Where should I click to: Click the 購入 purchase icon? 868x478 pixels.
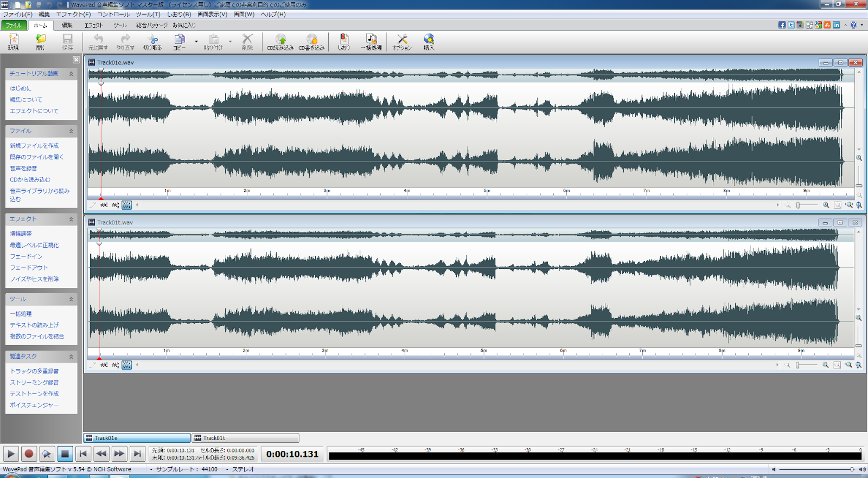[x=429, y=41]
